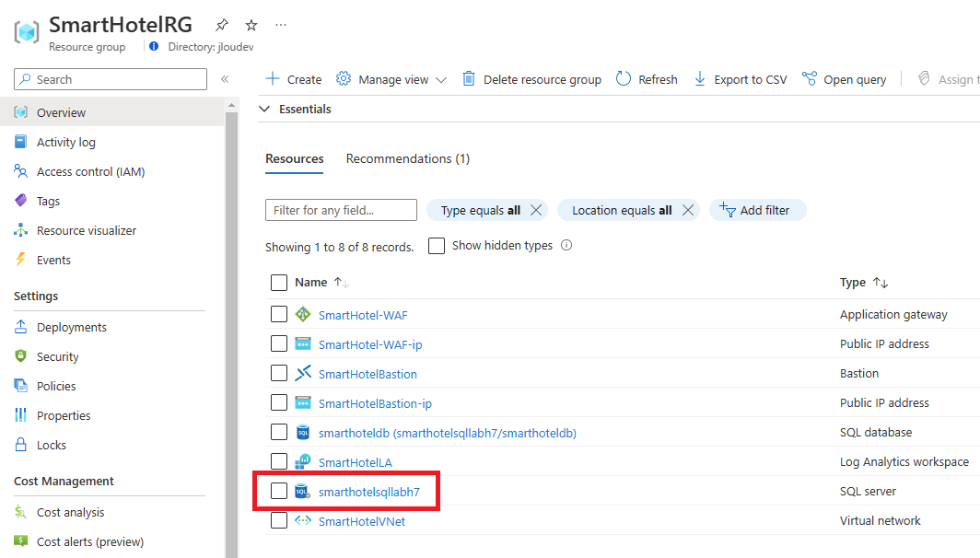Click the Locks padlock icon
980x558 pixels.
coord(20,444)
